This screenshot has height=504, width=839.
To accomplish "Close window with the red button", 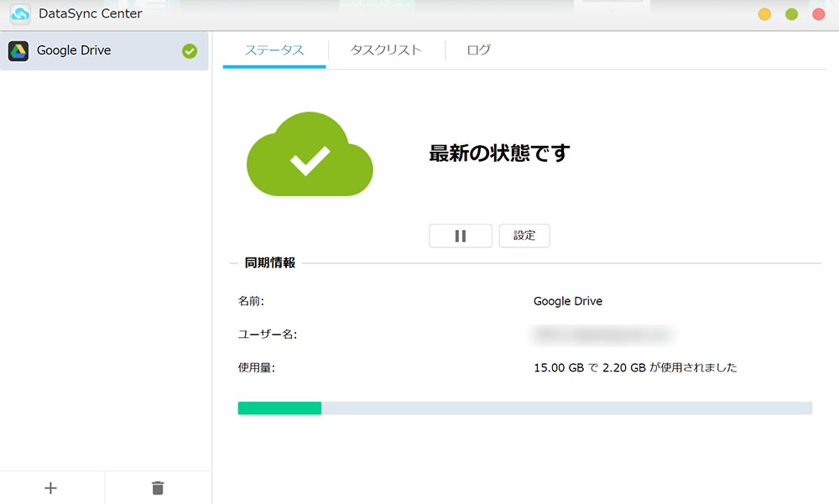I will click(819, 14).
